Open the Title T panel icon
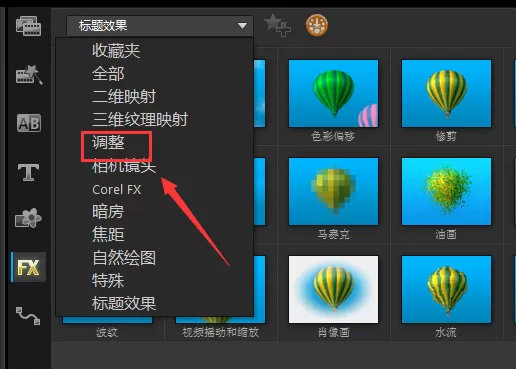Viewport: 516px width, 369px height. (28, 172)
